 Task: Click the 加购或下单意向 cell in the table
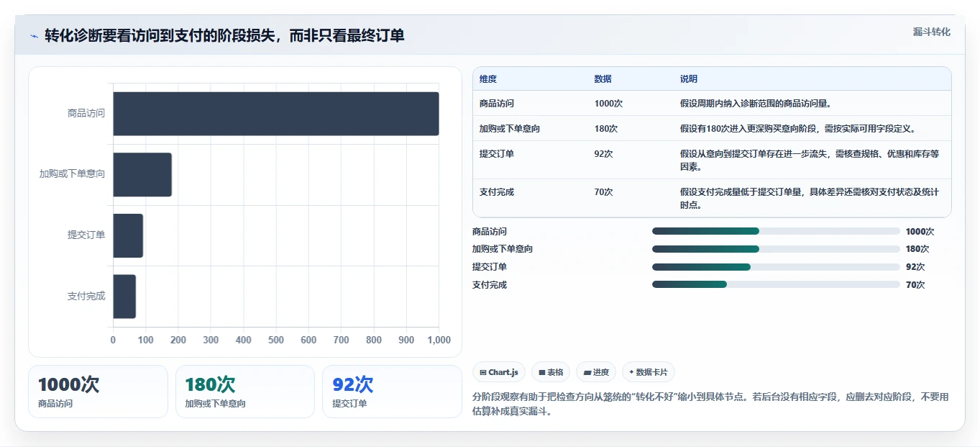point(510,128)
